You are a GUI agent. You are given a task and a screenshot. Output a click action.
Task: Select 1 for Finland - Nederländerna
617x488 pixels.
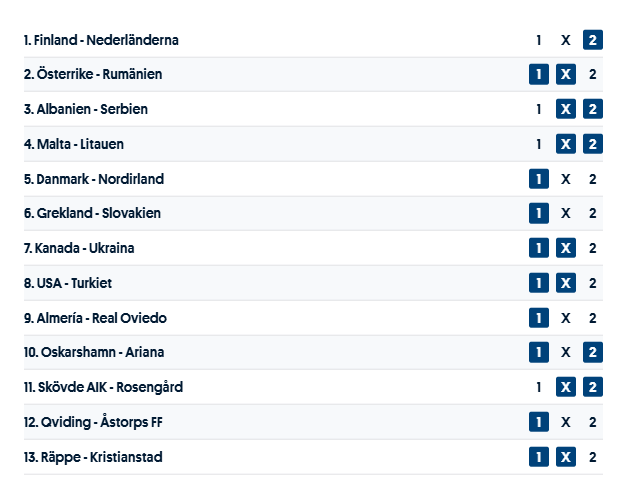click(x=539, y=40)
